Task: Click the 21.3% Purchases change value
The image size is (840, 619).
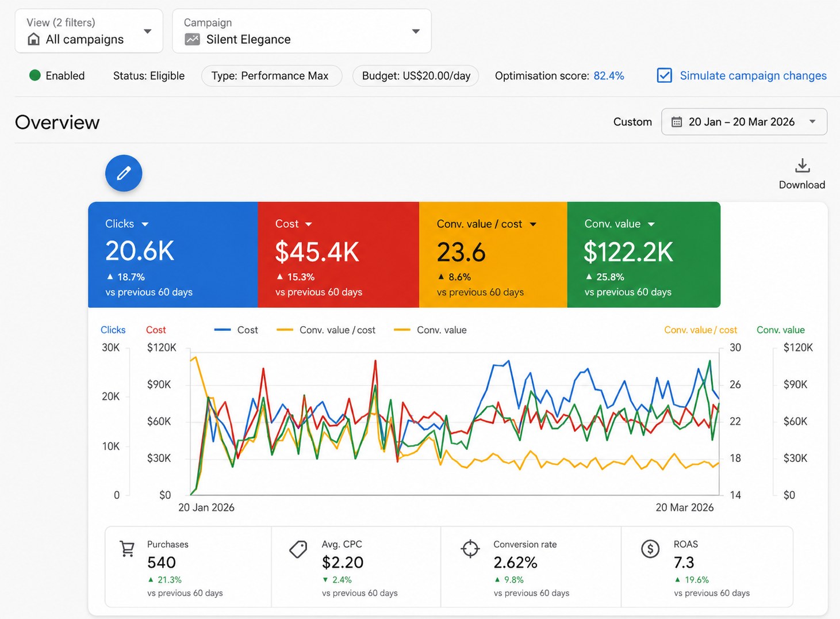Action: click(170, 580)
